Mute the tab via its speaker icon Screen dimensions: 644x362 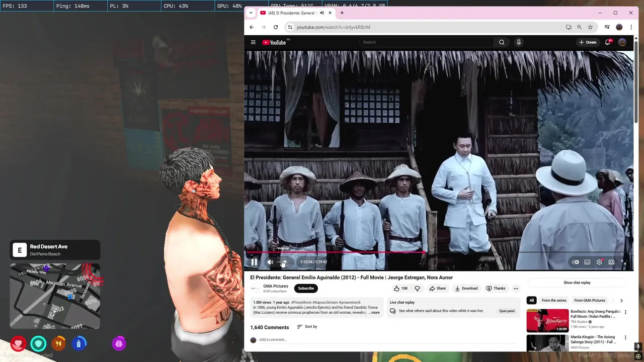click(321, 13)
